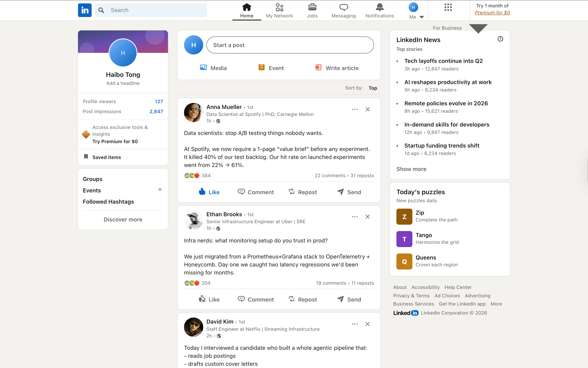Click LinkedIn News info icon
588x368 pixels.
(x=500, y=39)
